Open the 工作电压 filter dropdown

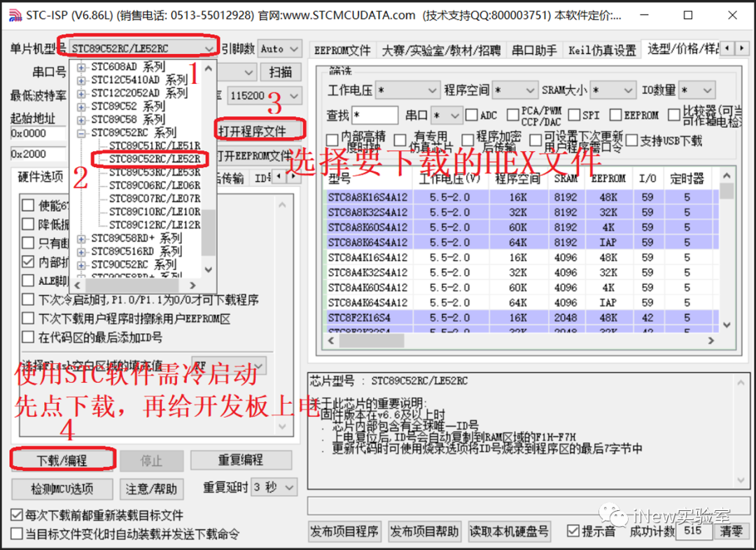click(408, 90)
